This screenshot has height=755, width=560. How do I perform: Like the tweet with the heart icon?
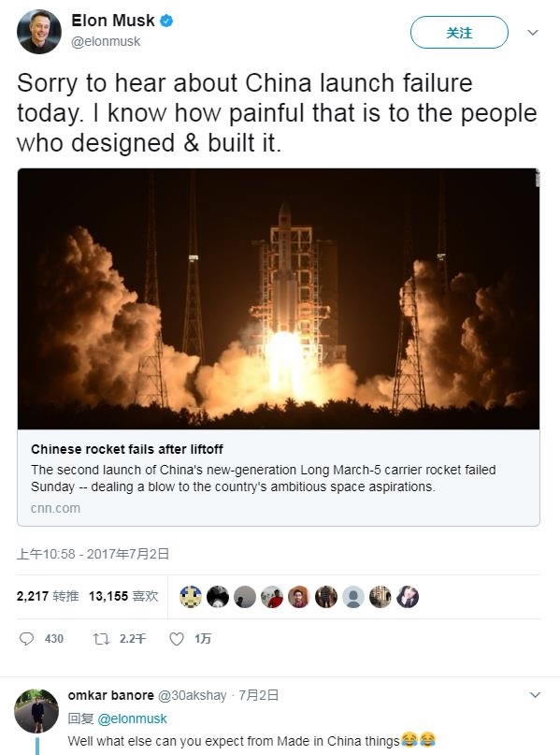177,638
